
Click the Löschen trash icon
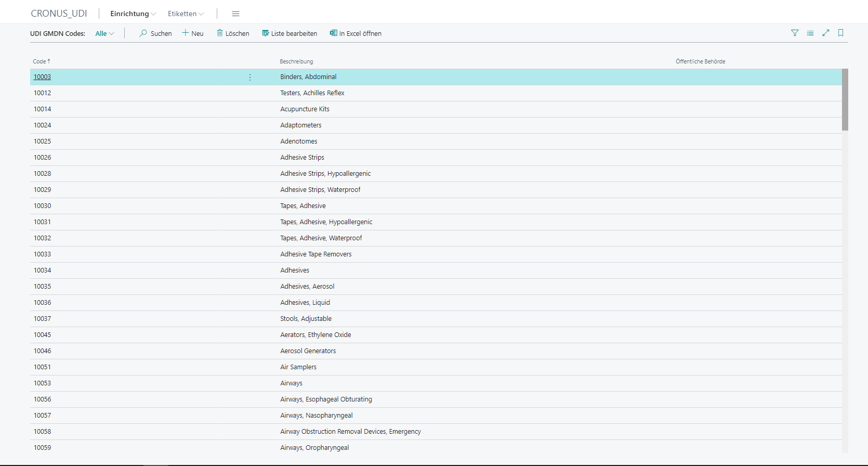(x=220, y=33)
